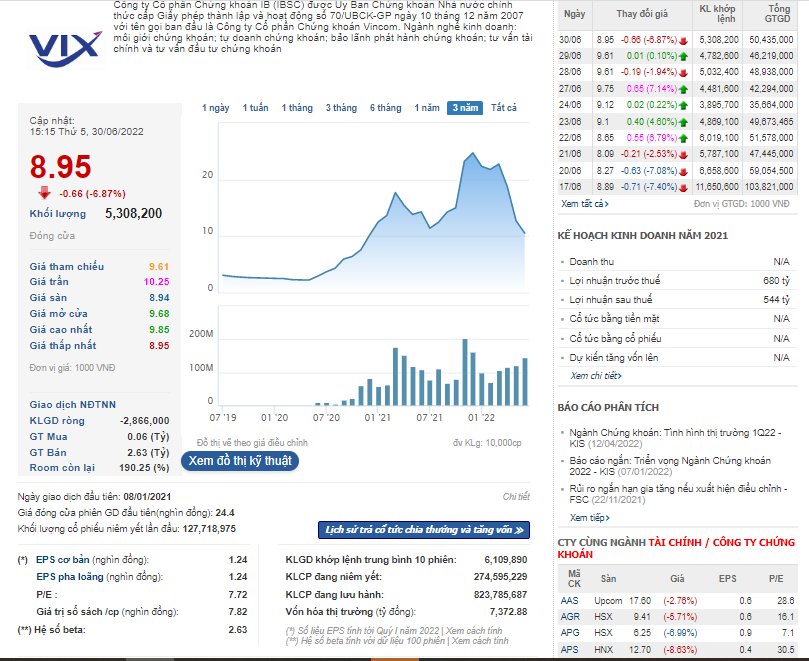Screen dimensions: 809x661
Task: Switch chart to '3 tháng' range
Action: coord(341,108)
